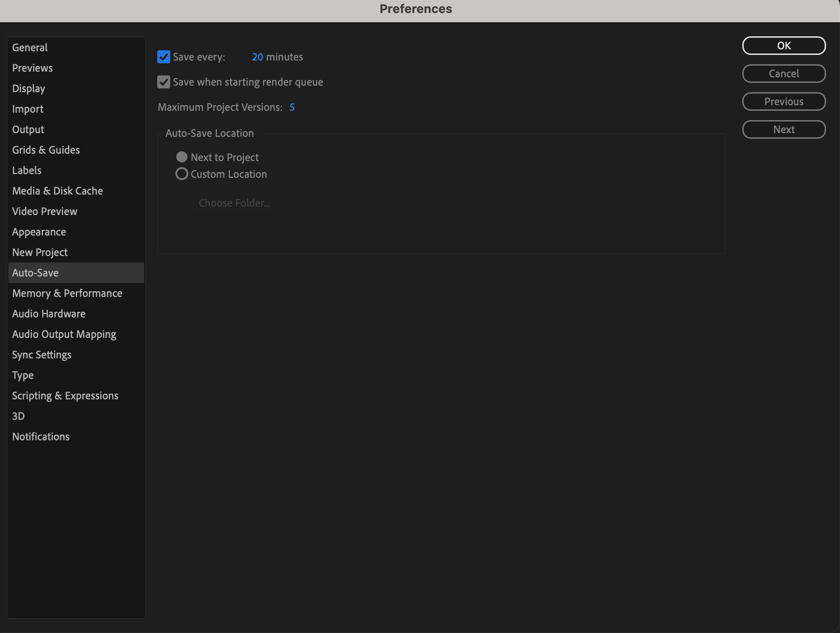Open Previews preferences category
The width and height of the screenshot is (840, 633).
[76, 68]
